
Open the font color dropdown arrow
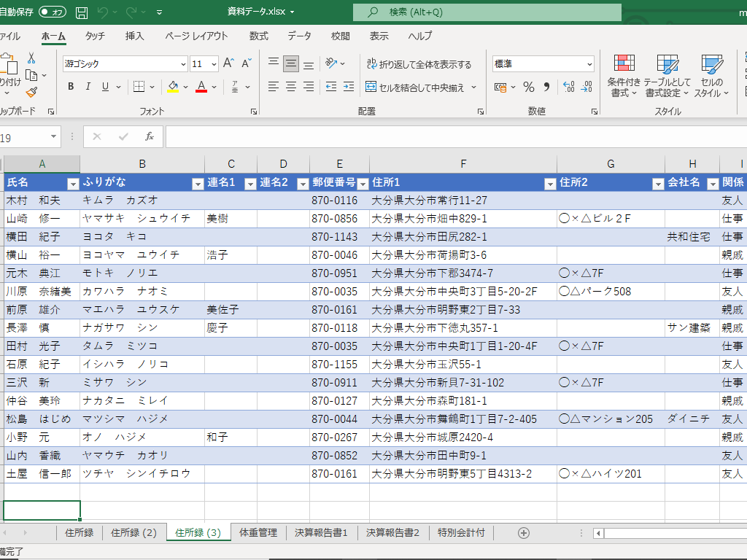pos(214,87)
